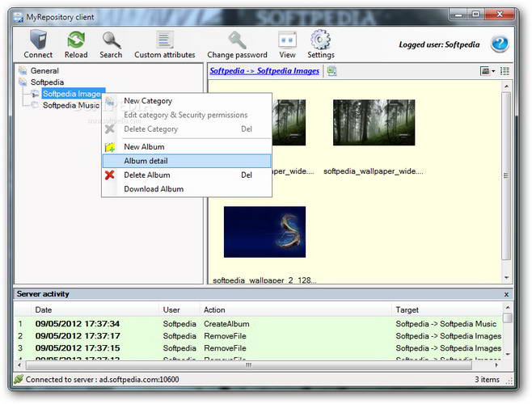Select the activity row dated 09/05/2012 17:37:15
The width and height of the screenshot is (532, 404).
(259, 348)
